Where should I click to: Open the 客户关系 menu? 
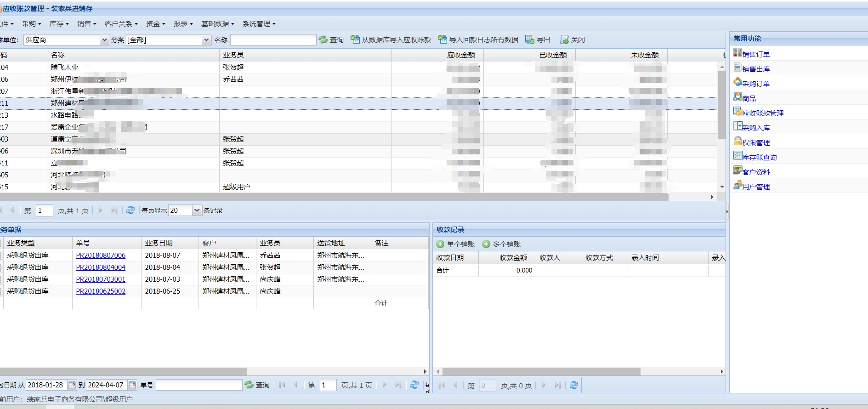(121, 23)
